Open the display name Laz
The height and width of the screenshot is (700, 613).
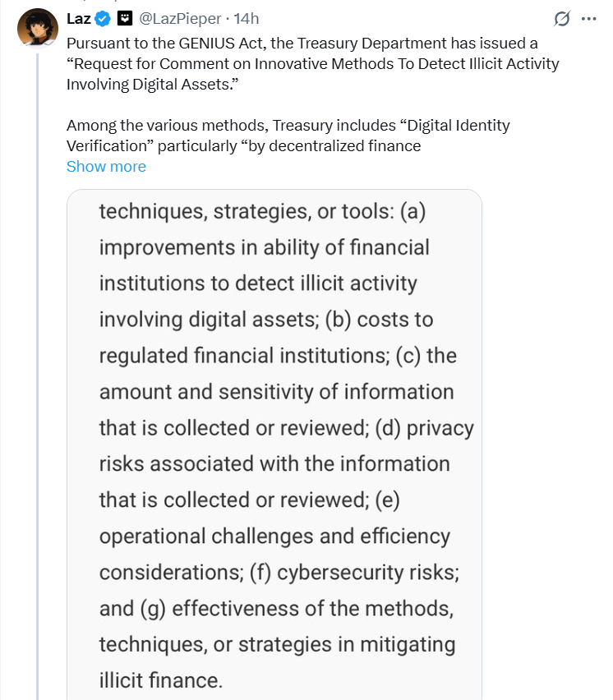tap(79, 18)
